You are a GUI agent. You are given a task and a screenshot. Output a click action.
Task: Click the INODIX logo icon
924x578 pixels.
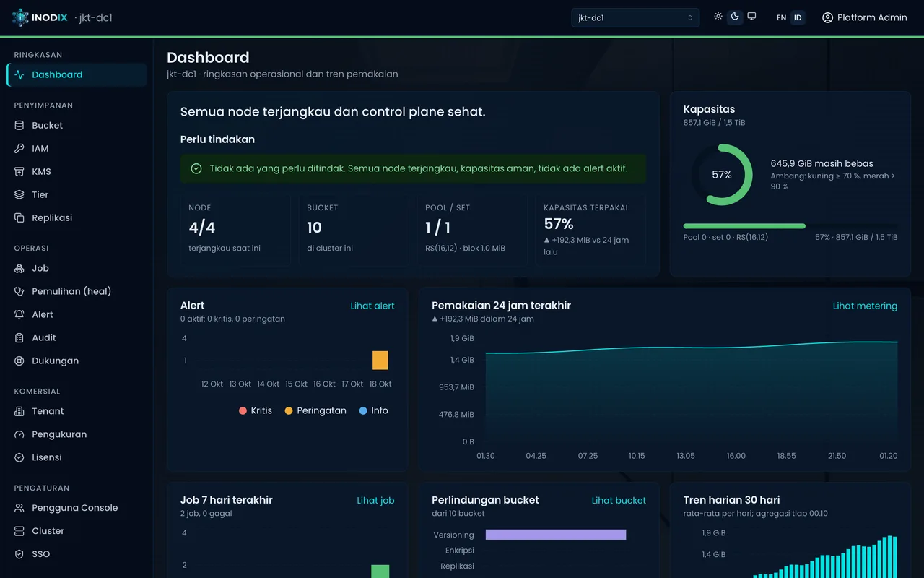coord(20,17)
